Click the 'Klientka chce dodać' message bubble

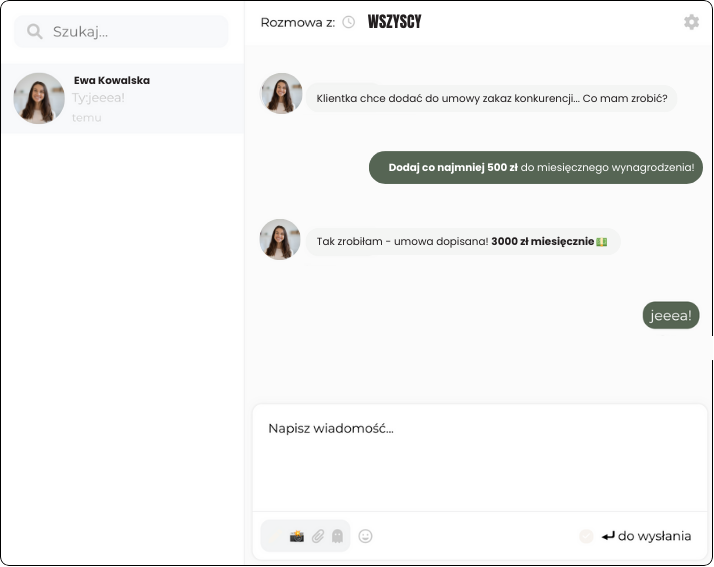pyautogui.click(x=491, y=98)
